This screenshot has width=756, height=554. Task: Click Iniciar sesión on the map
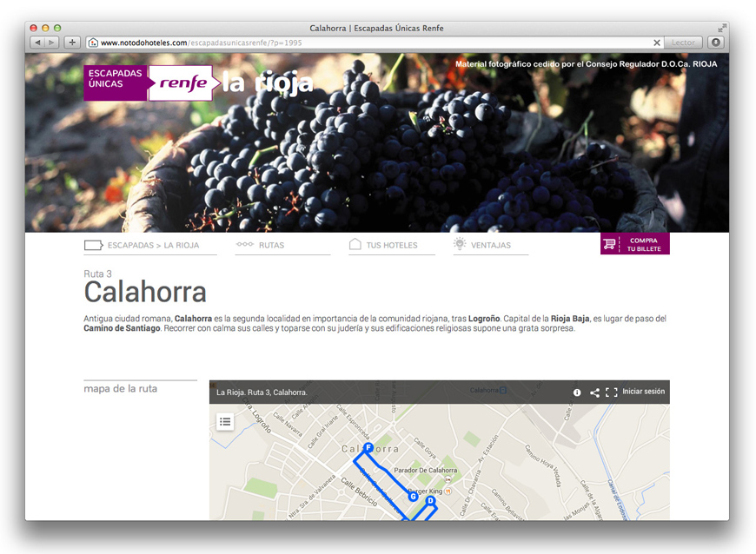tap(643, 392)
